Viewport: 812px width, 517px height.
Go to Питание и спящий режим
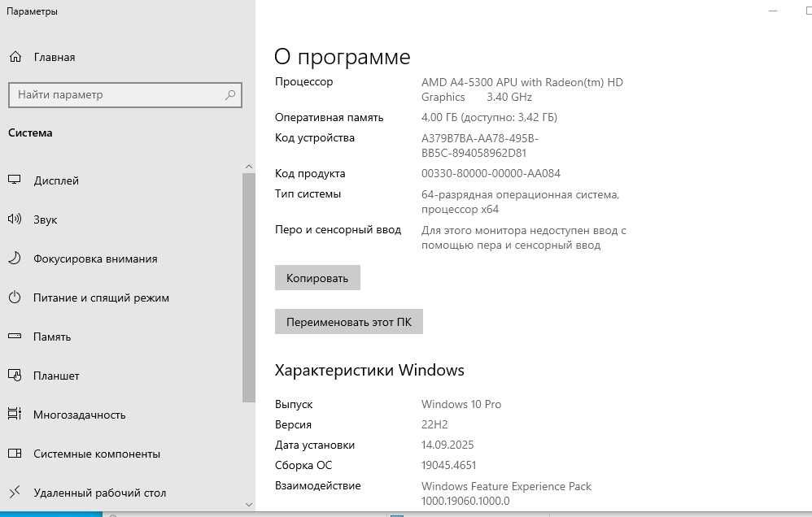tap(101, 298)
